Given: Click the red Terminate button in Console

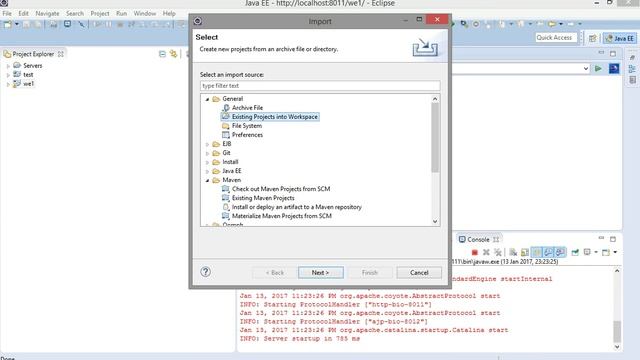Looking at the screenshot, I should click(x=475, y=252).
